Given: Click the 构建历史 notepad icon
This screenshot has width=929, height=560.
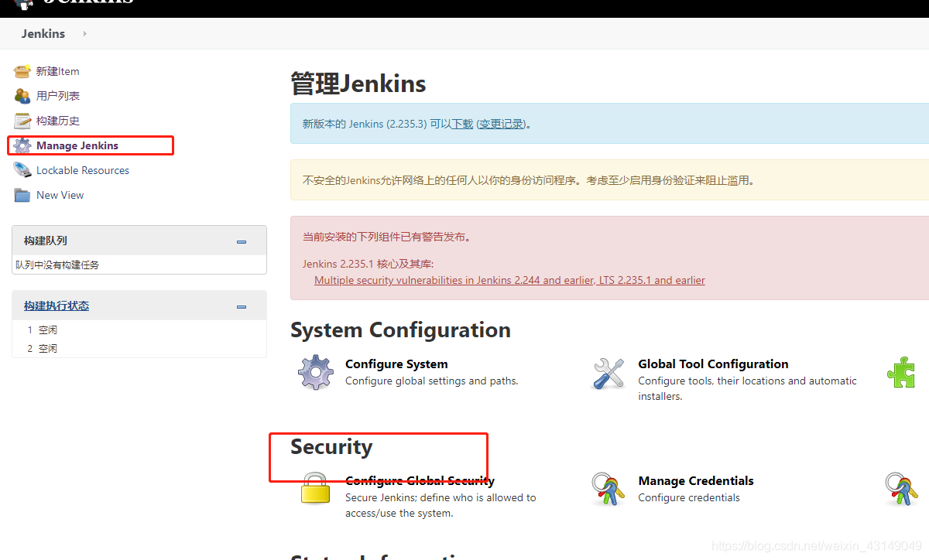Looking at the screenshot, I should coord(22,121).
